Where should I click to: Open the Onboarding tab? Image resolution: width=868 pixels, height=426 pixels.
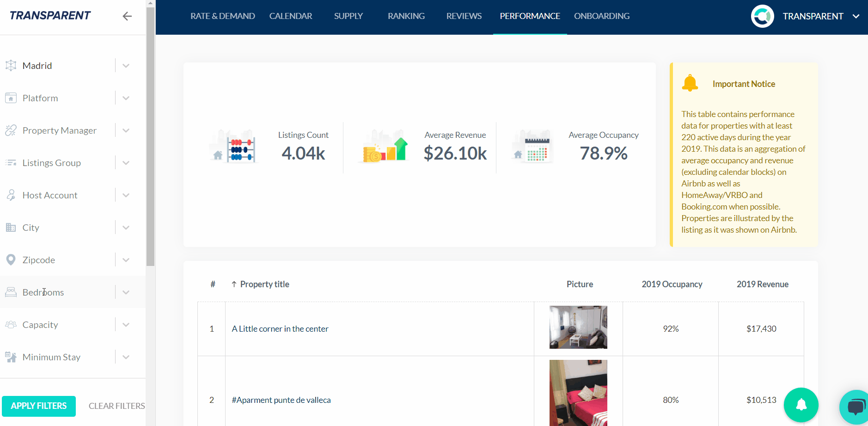[602, 16]
